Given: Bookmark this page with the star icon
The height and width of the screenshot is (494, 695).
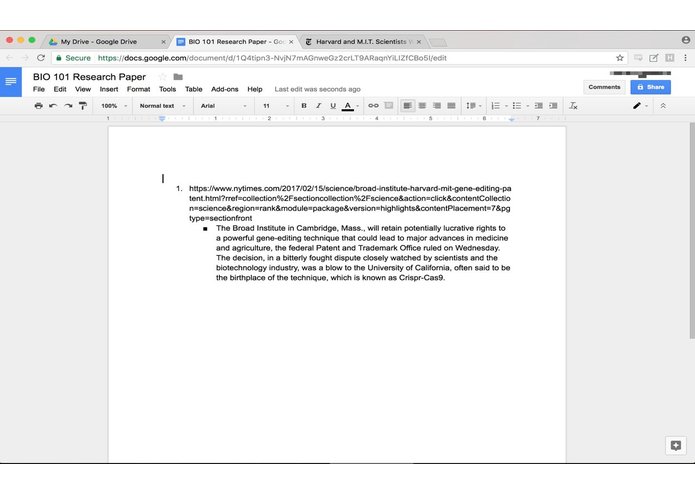Looking at the screenshot, I should 620,58.
